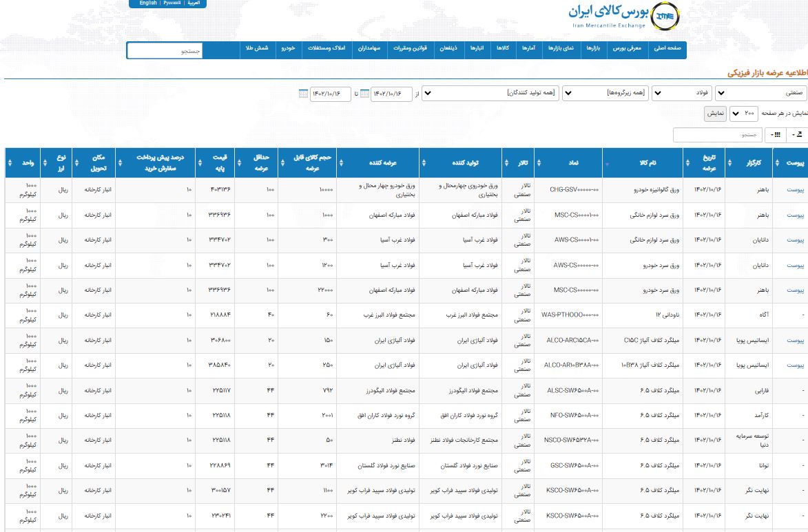
Task: Click the symbol cell GSC-SW
Action: pos(574,465)
